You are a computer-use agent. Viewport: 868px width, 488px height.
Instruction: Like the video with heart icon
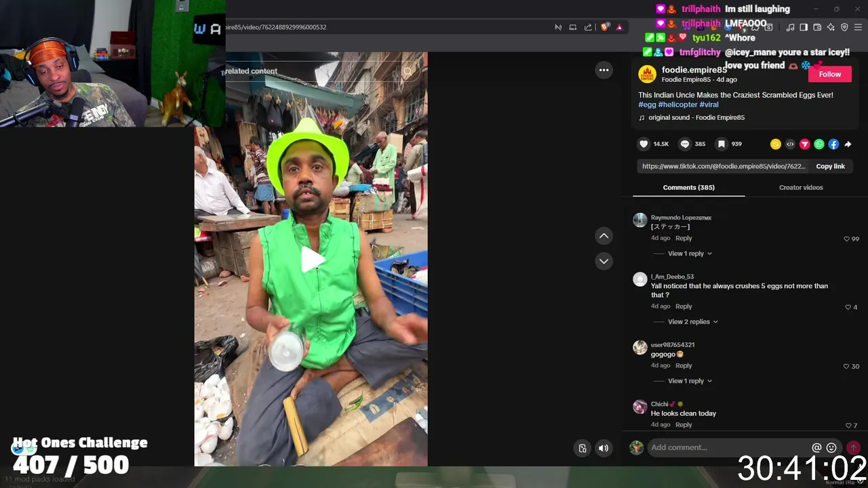point(644,144)
